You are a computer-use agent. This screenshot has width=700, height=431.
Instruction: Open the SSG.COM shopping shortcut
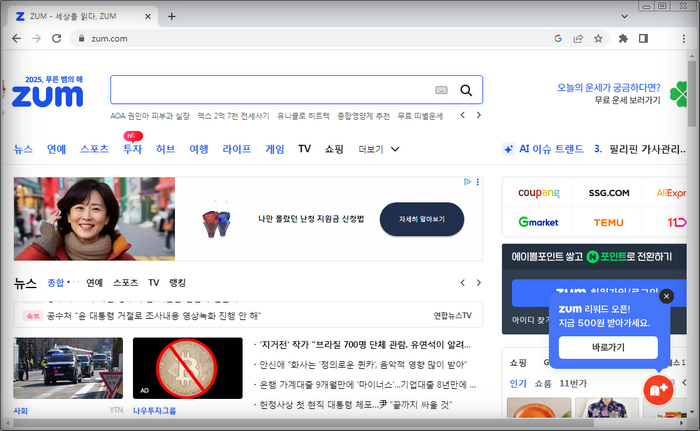609,193
